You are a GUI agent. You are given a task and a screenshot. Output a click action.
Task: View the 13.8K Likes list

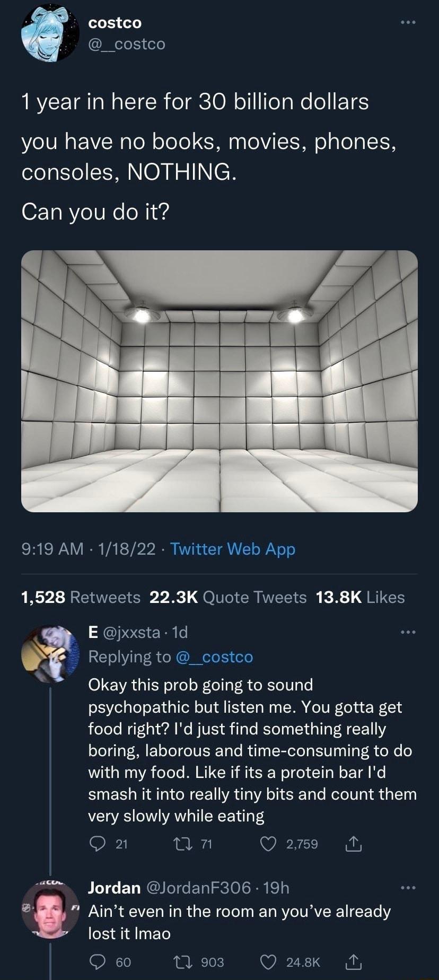[x=360, y=598]
